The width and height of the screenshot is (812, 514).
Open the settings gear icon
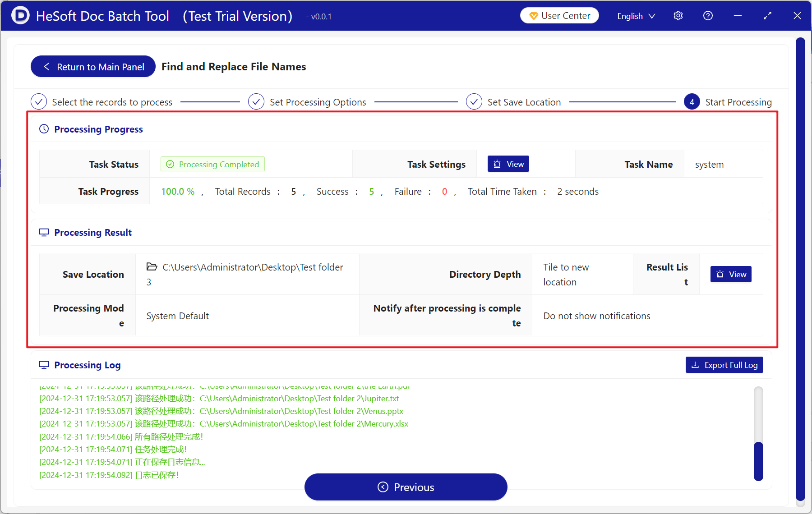678,16
